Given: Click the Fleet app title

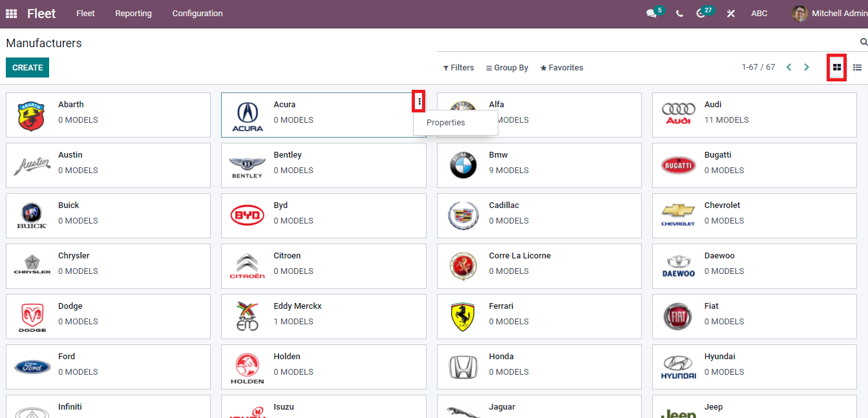Looking at the screenshot, I should point(41,14).
